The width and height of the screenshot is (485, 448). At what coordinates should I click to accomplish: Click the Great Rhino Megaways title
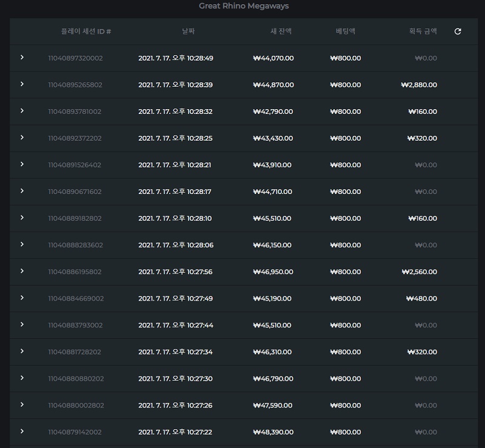[244, 6]
